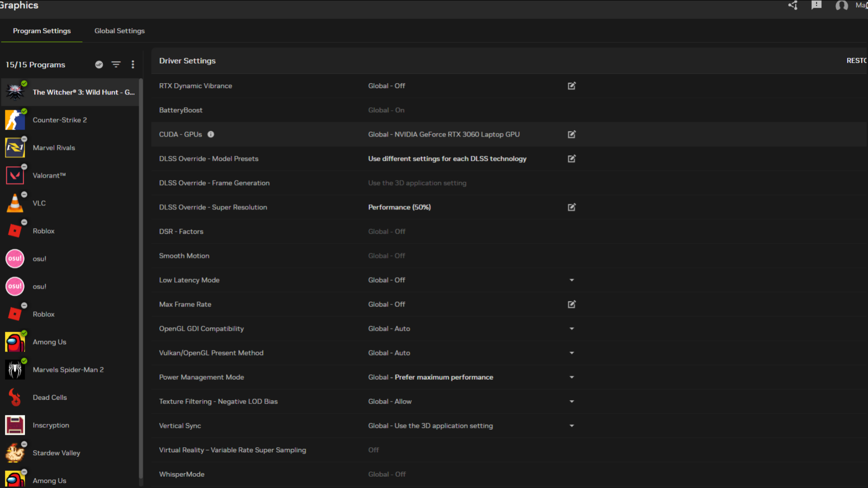The image size is (868, 488).
Task: Expand Vulkan/OpenGL Present Method dropdown
Action: 571,353
